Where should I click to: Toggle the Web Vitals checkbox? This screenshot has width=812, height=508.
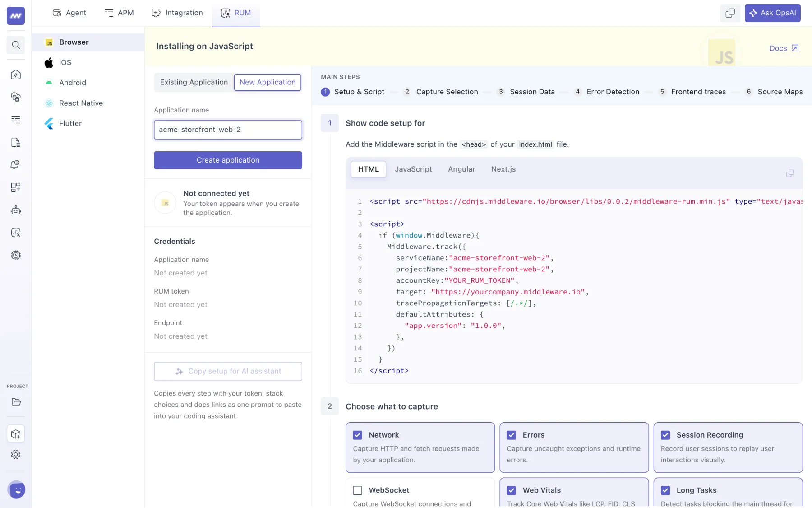512,490
